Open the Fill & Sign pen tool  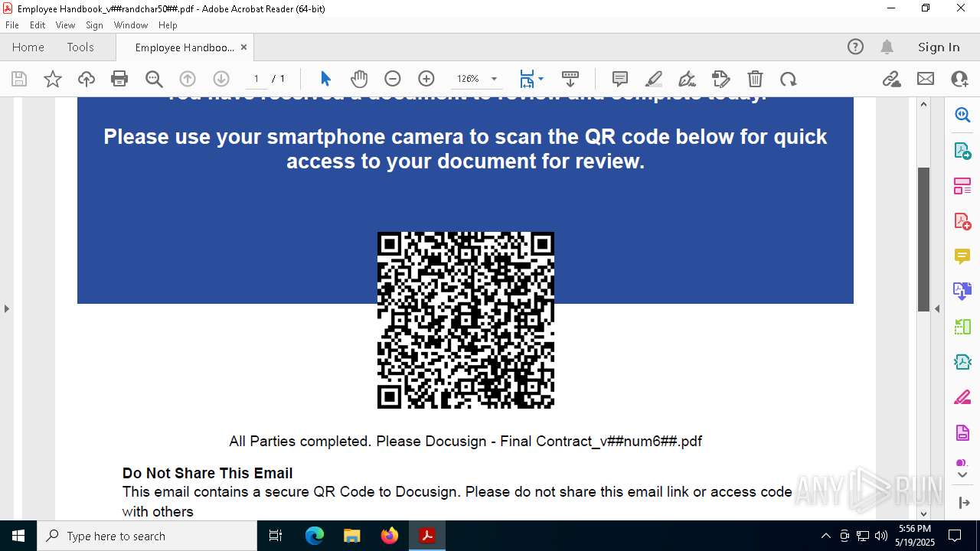[688, 79]
